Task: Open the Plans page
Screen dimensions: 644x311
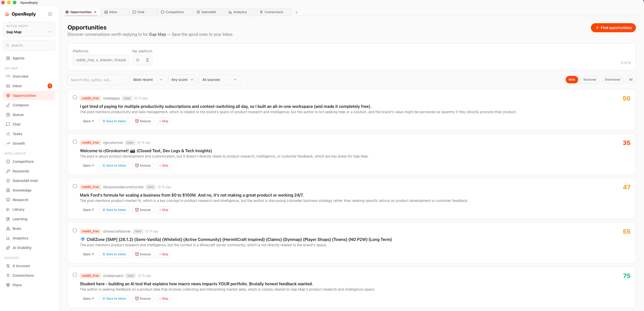Action: pyautogui.click(x=29, y=285)
